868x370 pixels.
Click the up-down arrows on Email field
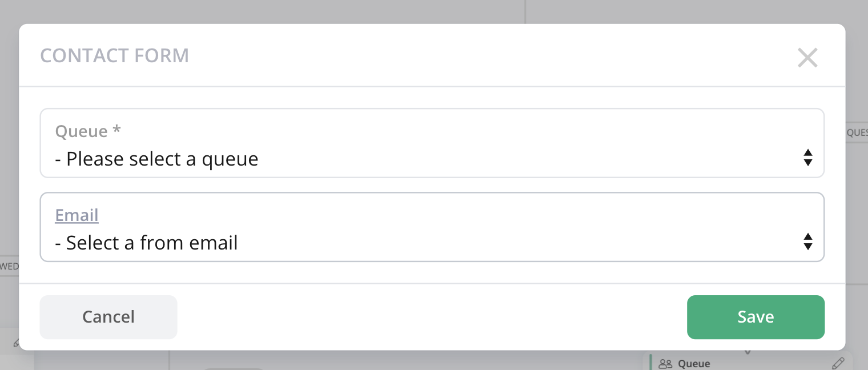pos(807,242)
